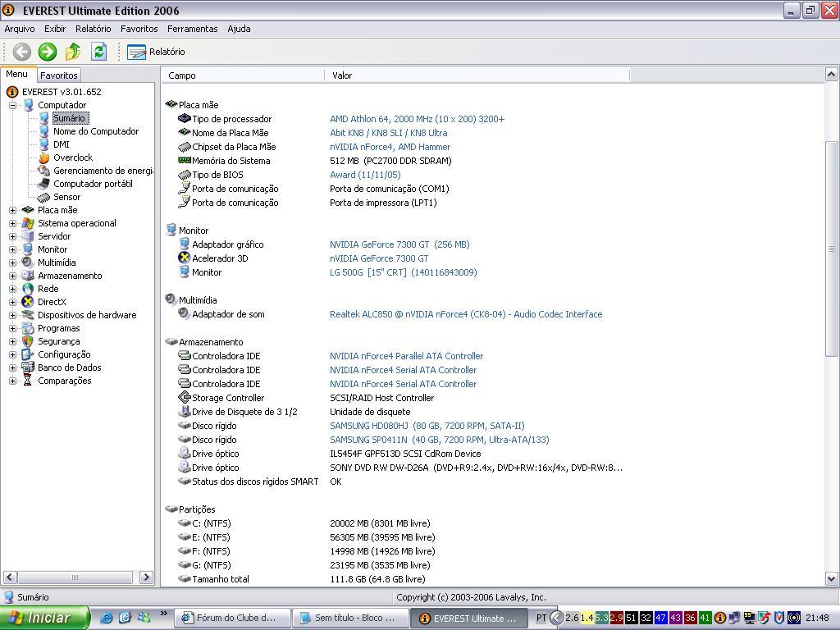The image size is (840, 630).
Task: Click the tree pane scroll right arrow
Action: point(146,577)
